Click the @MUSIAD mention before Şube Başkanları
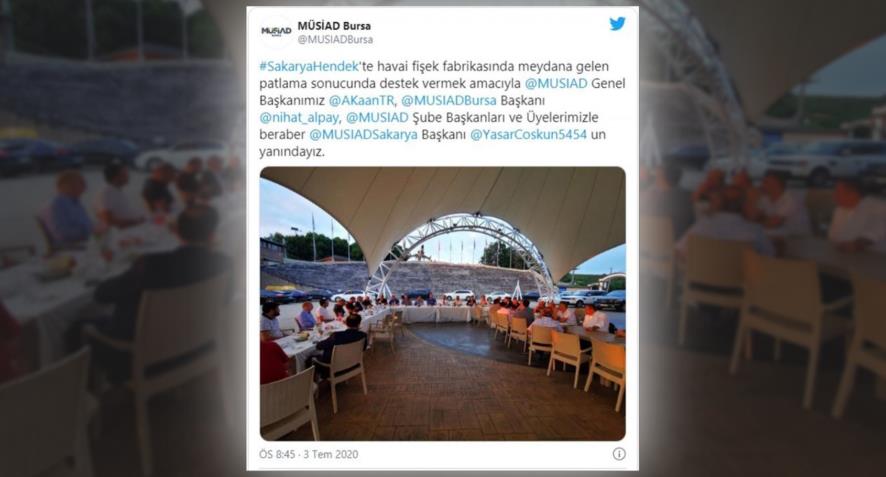The width and height of the screenshot is (886, 477). pyautogui.click(x=377, y=118)
